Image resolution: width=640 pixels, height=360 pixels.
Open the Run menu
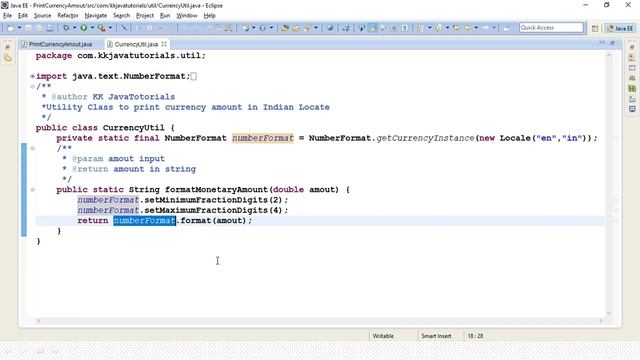click(x=165, y=16)
